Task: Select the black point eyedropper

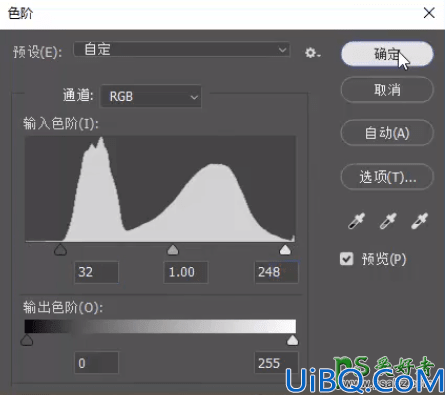Action: (356, 221)
